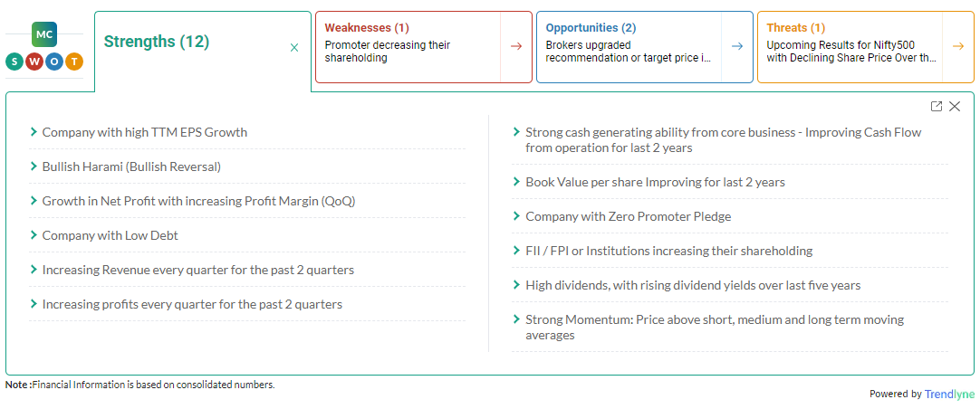Close the strengths details panel
The width and height of the screenshot is (980, 409).
click(x=955, y=106)
